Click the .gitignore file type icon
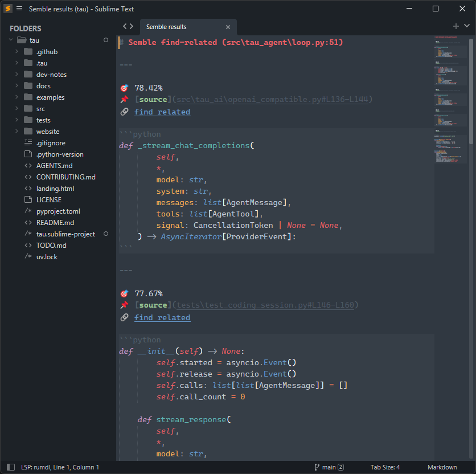 [x=28, y=142]
